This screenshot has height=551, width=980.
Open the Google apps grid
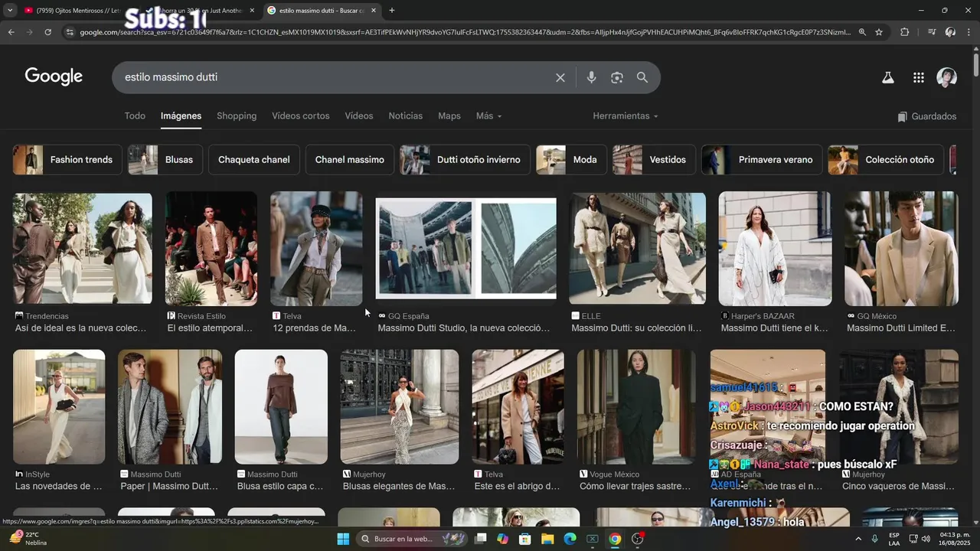[919, 77]
